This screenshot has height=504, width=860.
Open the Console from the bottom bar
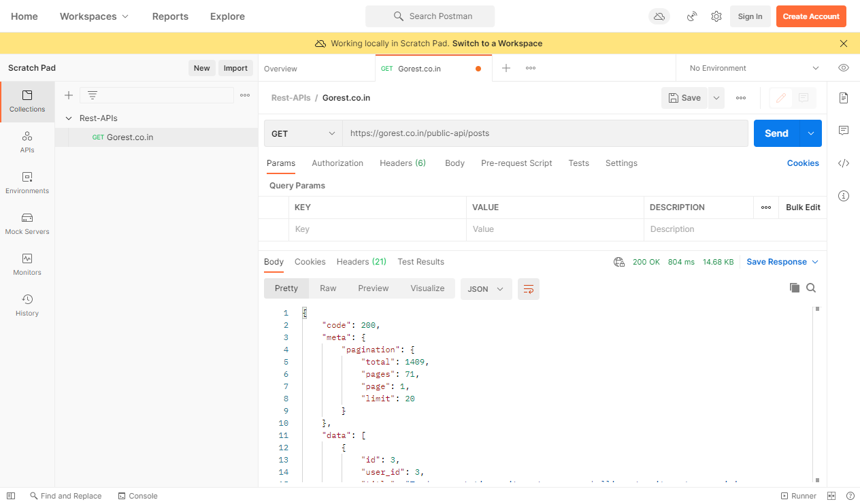[x=138, y=495]
